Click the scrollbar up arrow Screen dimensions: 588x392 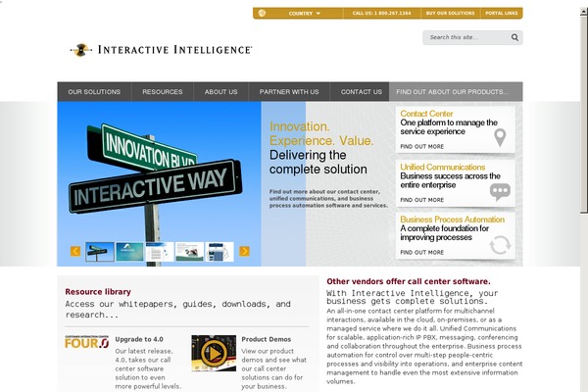tap(584, 12)
